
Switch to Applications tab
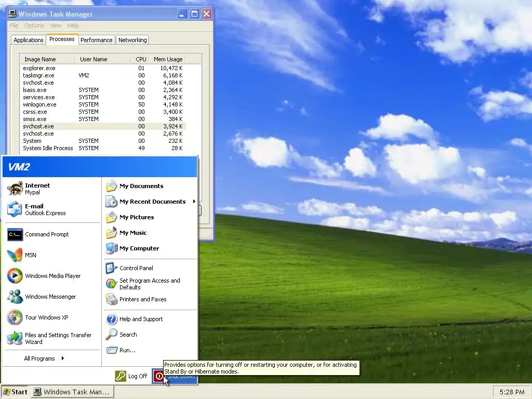point(29,40)
